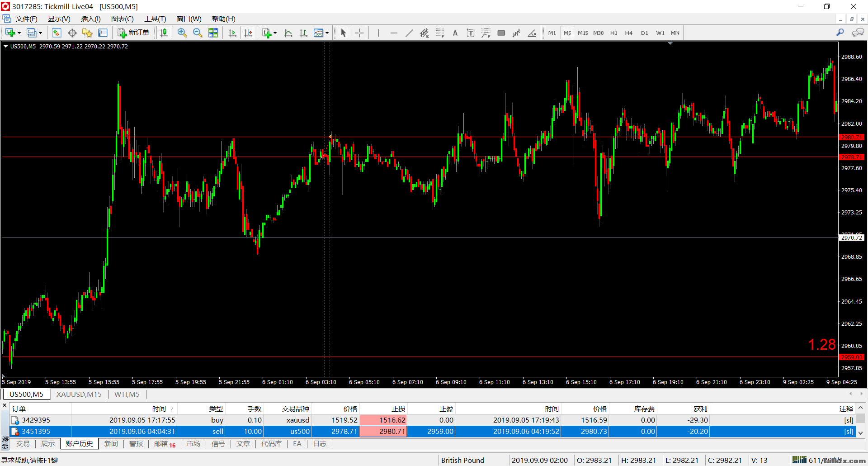The height and width of the screenshot is (466, 868).
Task: Open the 文件(F) menu
Action: point(26,19)
